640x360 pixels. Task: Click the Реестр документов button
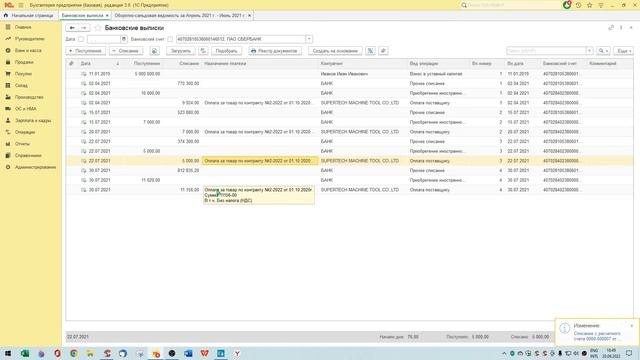275,51
